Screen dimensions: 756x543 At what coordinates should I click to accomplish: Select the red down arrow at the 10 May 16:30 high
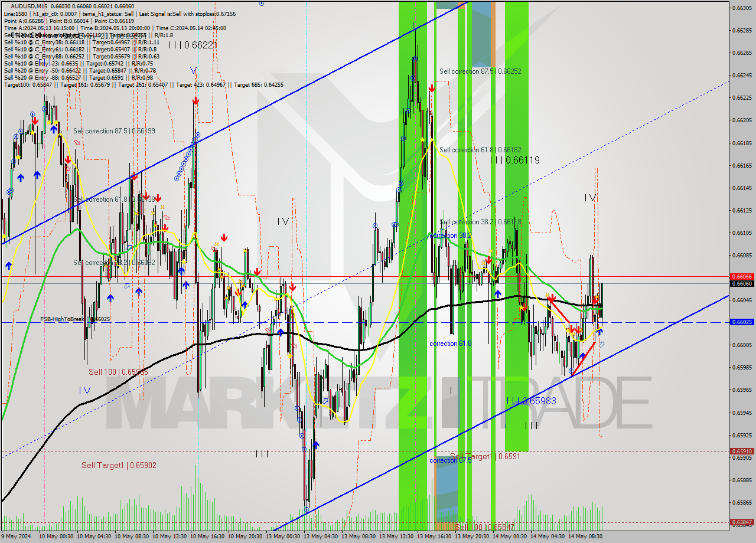195,100
